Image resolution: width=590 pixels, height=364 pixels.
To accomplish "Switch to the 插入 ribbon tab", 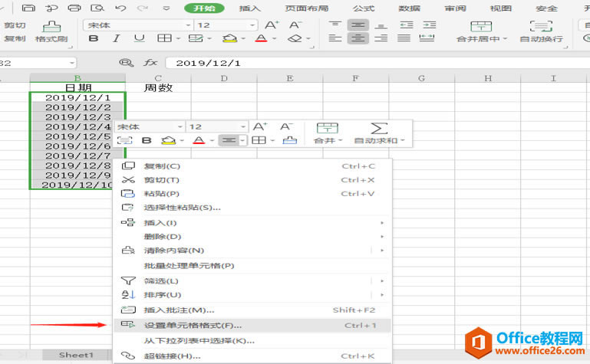I will coord(250,8).
